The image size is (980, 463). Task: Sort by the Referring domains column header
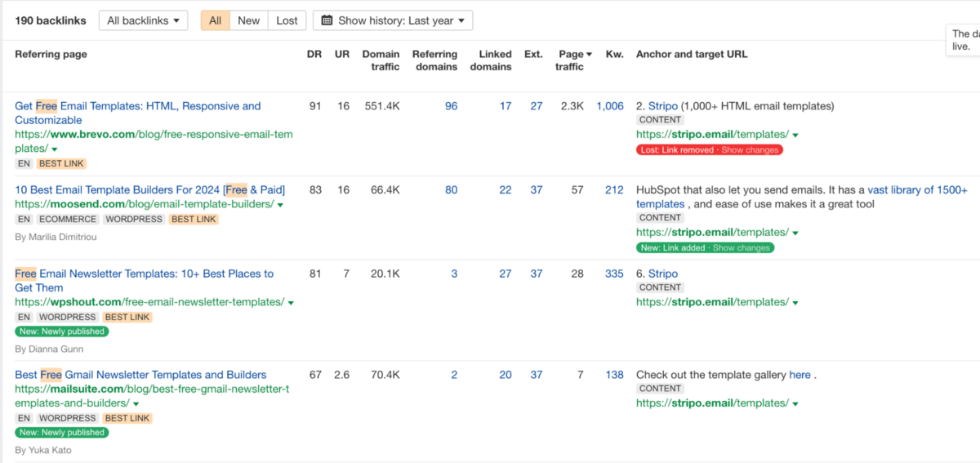click(x=434, y=60)
